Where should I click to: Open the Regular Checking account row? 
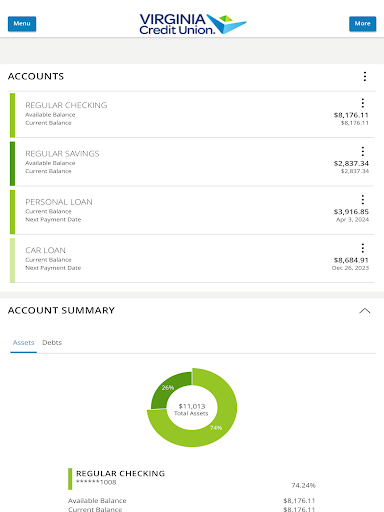click(x=192, y=115)
